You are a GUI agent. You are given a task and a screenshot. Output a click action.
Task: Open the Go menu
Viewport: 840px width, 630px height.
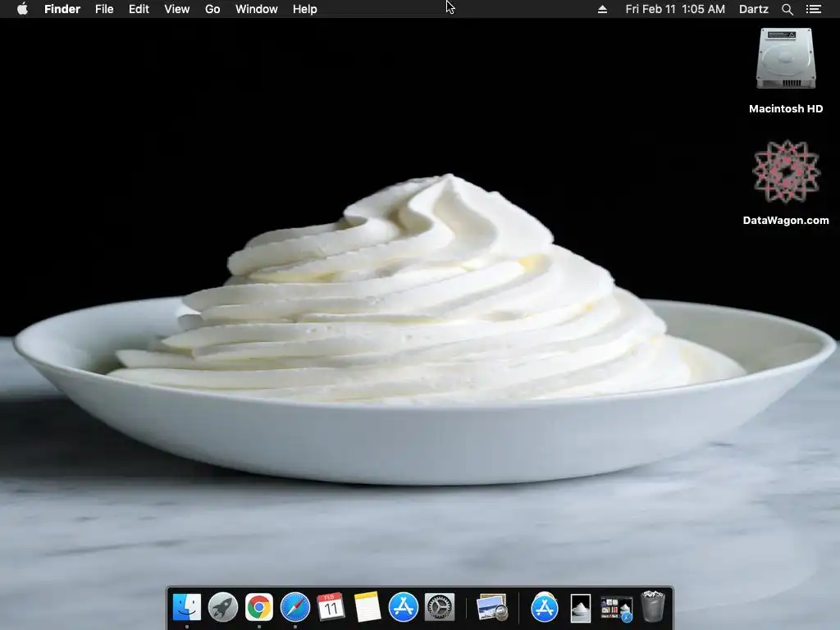pos(212,9)
